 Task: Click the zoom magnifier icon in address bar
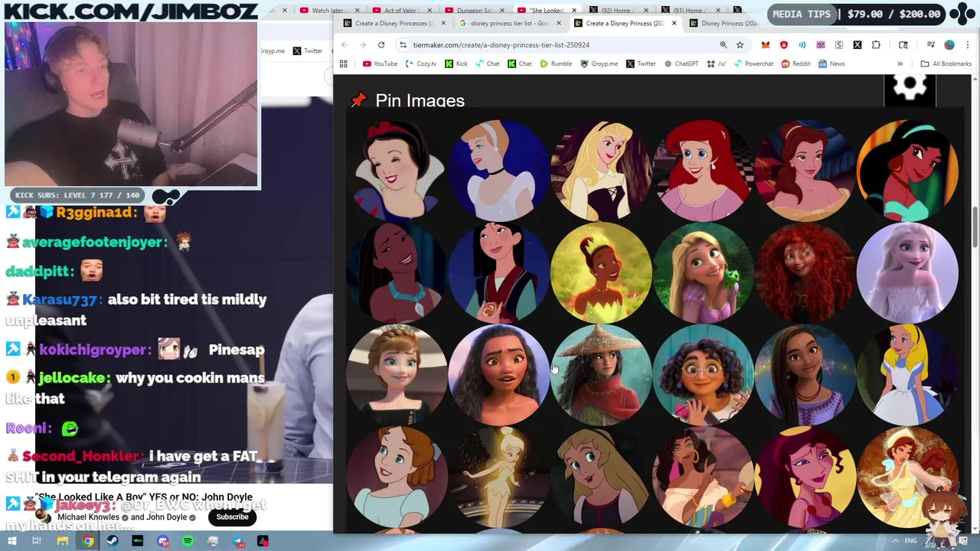click(x=723, y=45)
